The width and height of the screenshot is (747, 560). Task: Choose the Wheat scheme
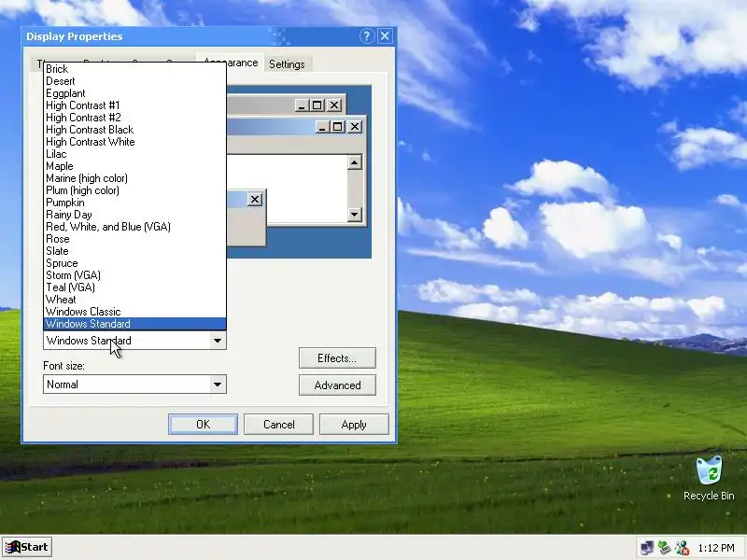[x=134, y=300]
